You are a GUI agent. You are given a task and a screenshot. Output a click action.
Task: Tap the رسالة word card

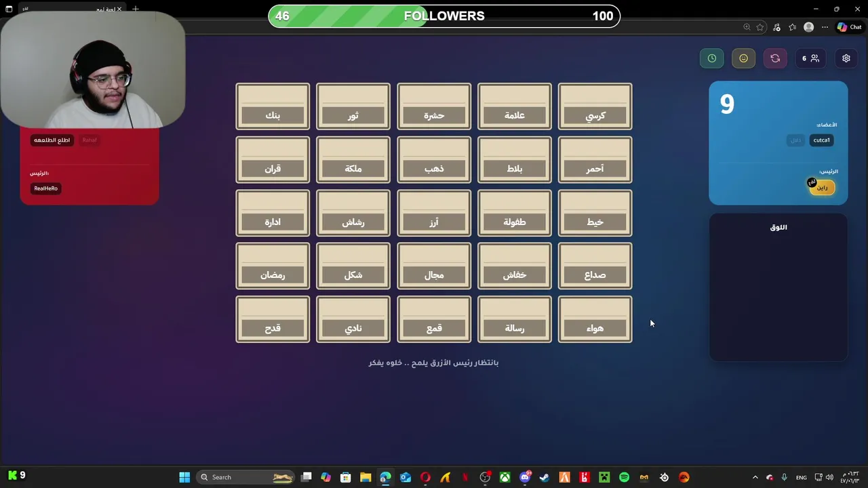click(x=515, y=319)
